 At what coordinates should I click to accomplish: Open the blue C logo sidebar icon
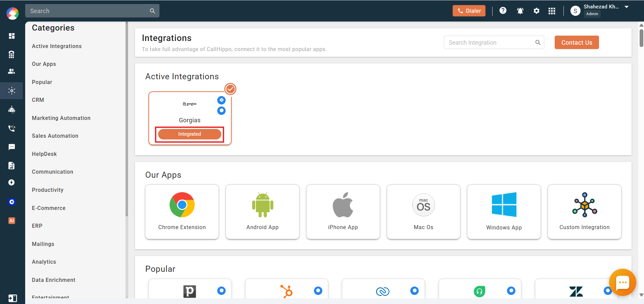pos(12,202)
